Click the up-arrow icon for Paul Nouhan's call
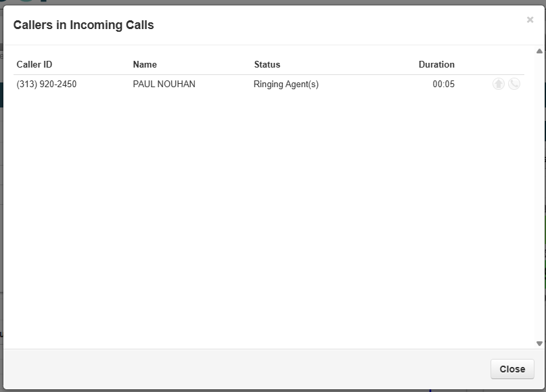The width and height of the screenshot is (546, 392). click(x=499, y=84)
